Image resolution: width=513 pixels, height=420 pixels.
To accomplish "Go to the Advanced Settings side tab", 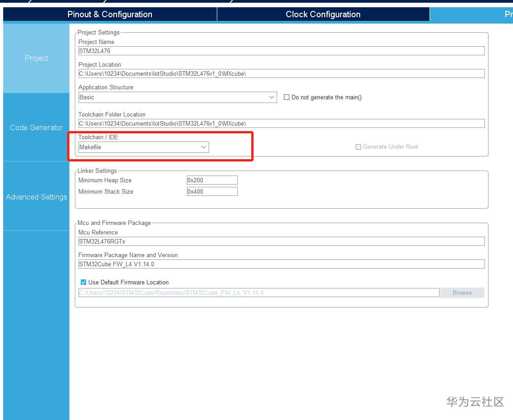I will [x=36, y=197].
